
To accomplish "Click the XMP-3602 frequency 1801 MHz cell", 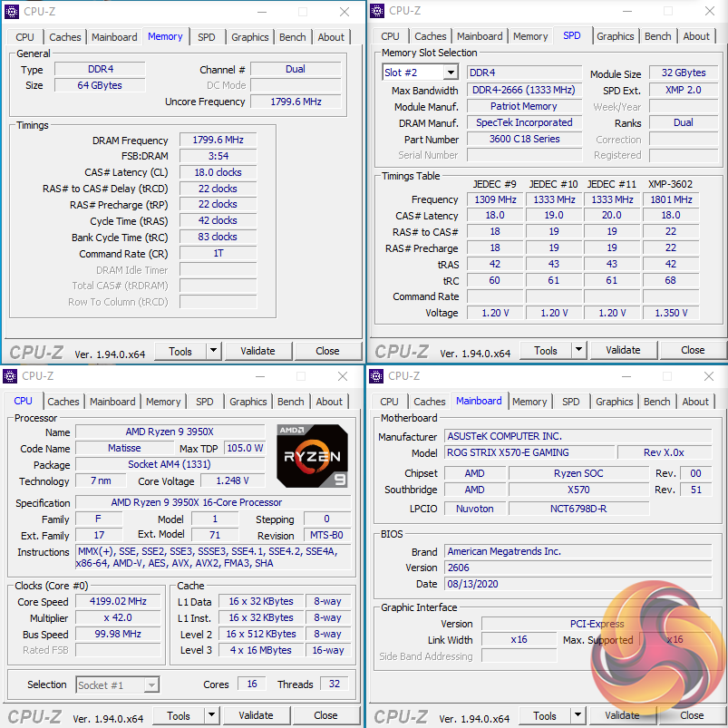I will click(671, 199).
